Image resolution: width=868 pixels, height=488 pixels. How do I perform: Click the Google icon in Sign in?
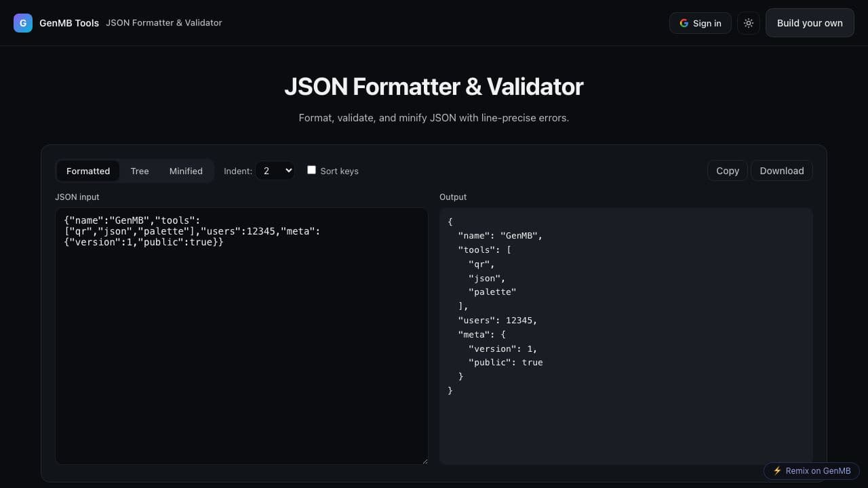pos(684,23)
